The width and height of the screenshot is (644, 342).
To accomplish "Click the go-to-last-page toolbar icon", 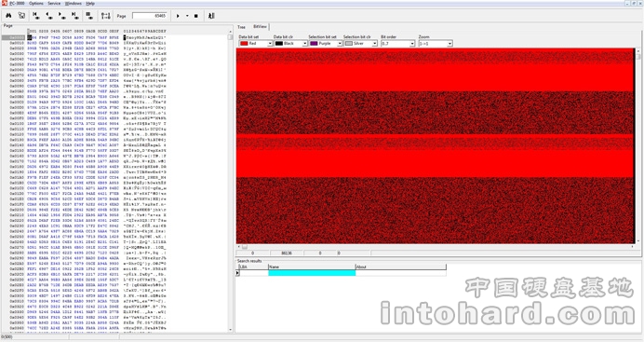I will (x=75, y=16).
